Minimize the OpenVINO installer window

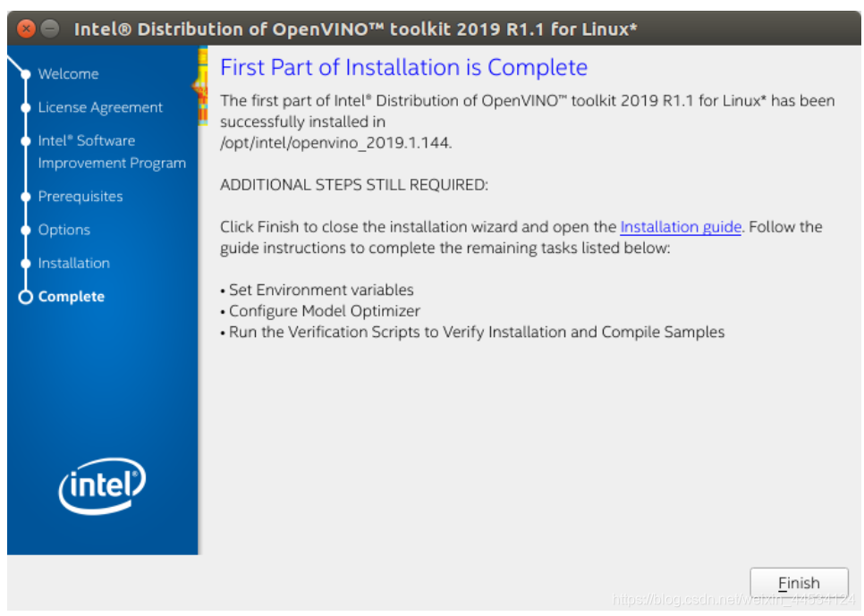(x=50, y=28)
